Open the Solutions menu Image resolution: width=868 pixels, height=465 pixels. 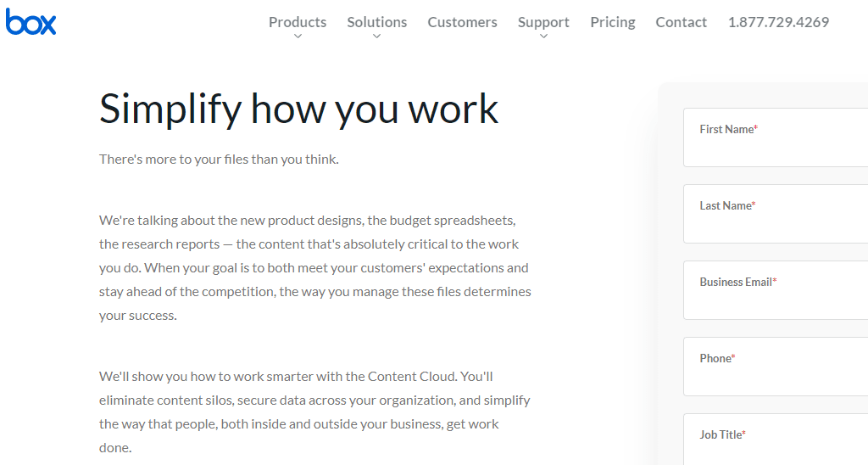pyautogui.click(x=377, y=22)
